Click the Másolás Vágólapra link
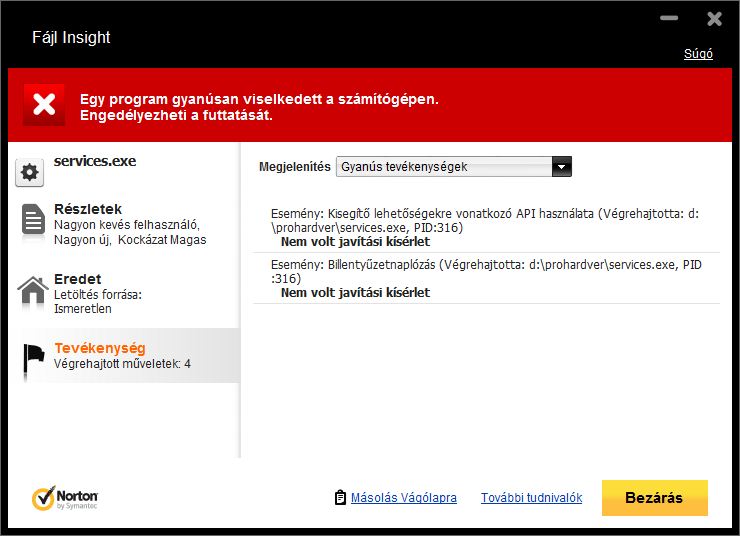The image size is (740, 536). coord(404,498)
